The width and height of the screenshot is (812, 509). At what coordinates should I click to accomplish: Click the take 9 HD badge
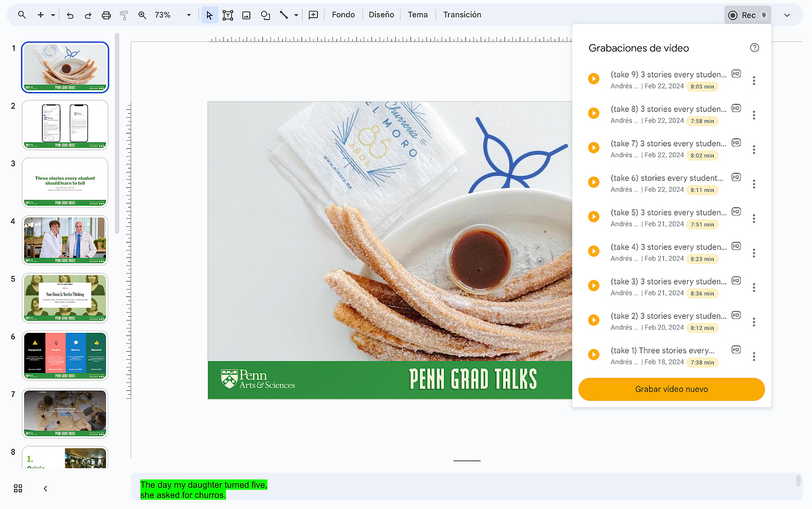tap(736, 74)
